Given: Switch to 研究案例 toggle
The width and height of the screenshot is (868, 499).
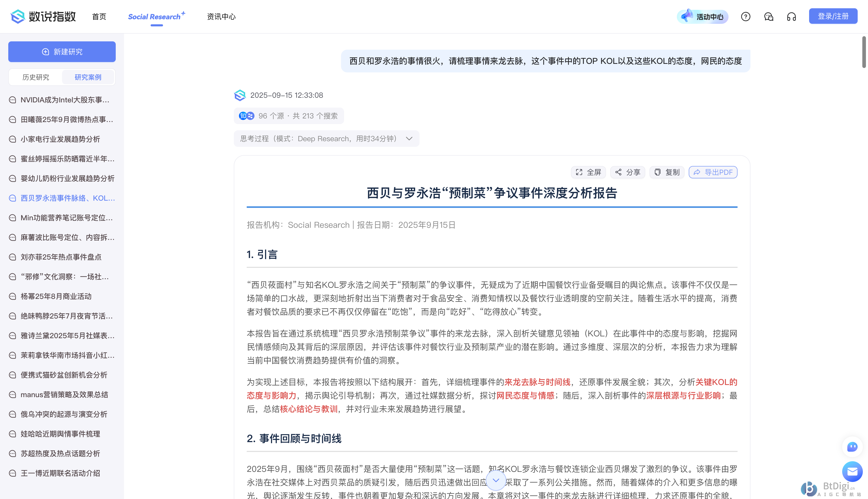Looking at the screenshot, I should click(88, 77).
